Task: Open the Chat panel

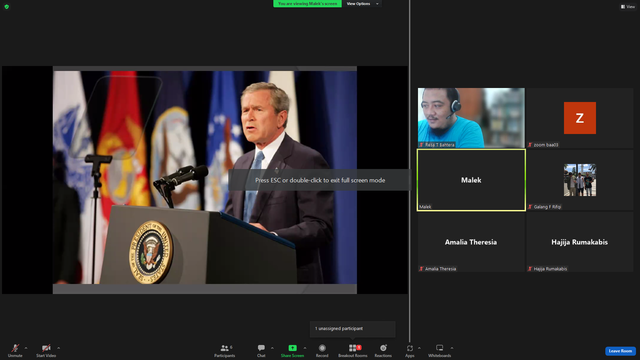Action: tap(261, 350)
